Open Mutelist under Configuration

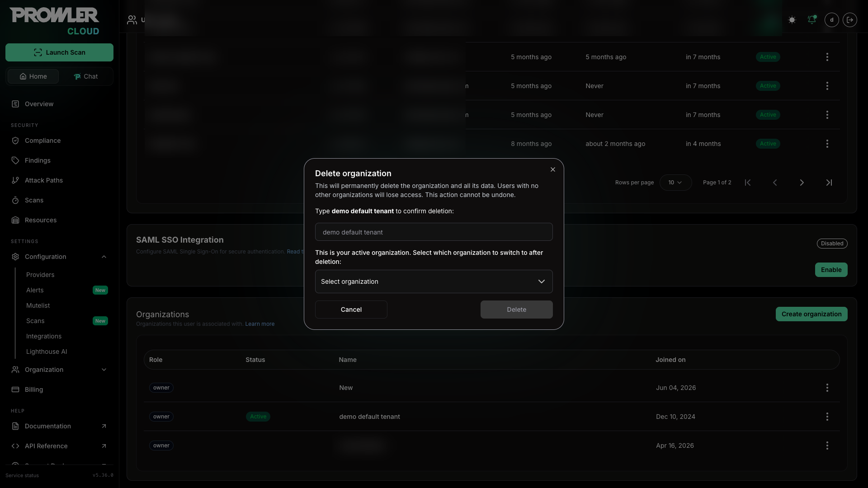tap(38, 305)
